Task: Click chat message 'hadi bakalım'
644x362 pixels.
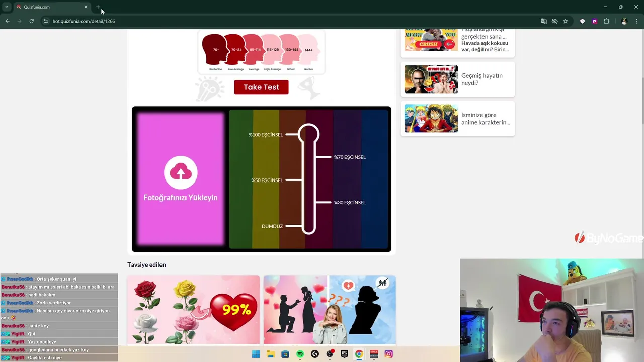Action: [x=42, y=295]
